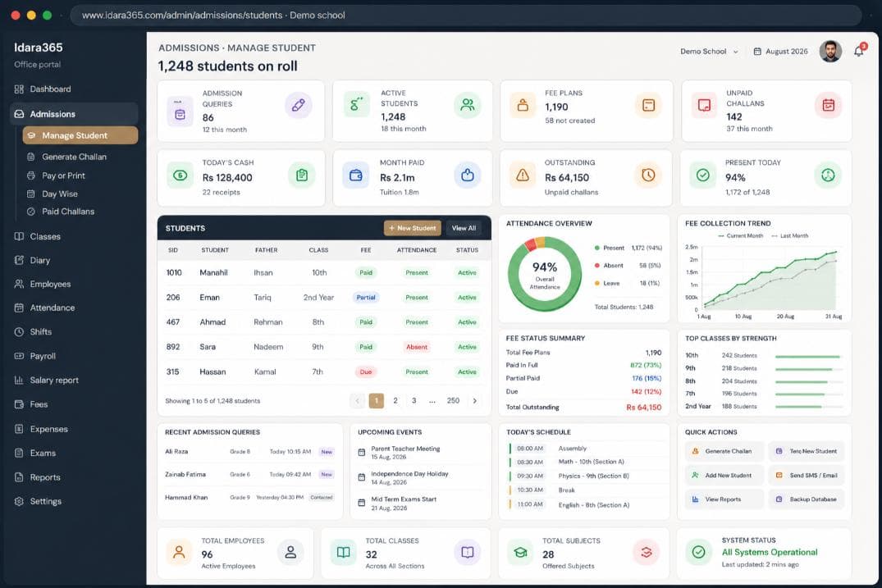Click the View Reports quick action
This screenshot has width=882, height=588.
click(x=724, y=499)
